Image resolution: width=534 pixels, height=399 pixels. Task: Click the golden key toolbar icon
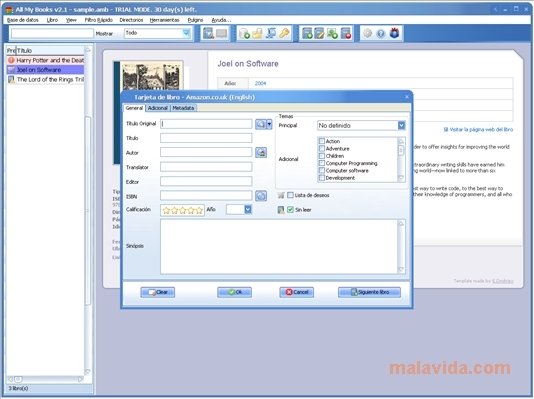284,33
